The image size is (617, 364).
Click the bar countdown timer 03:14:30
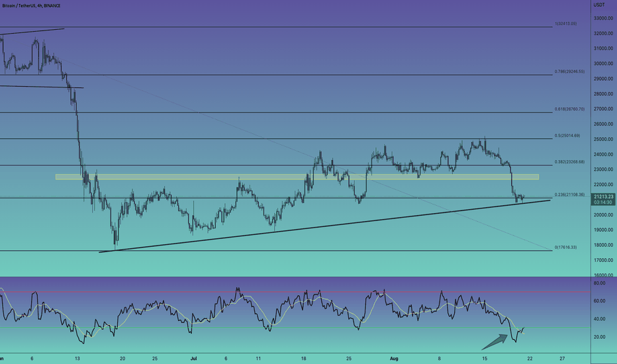tap(603, 202)
